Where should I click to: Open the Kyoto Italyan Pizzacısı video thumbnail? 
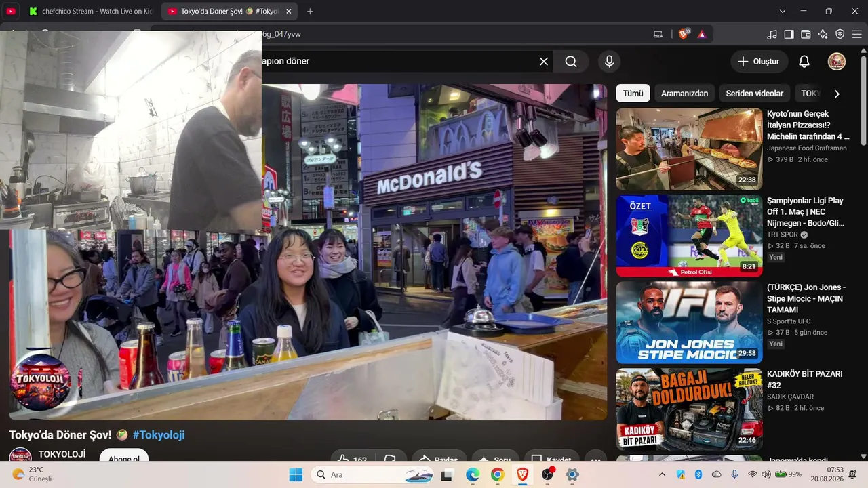689,149
